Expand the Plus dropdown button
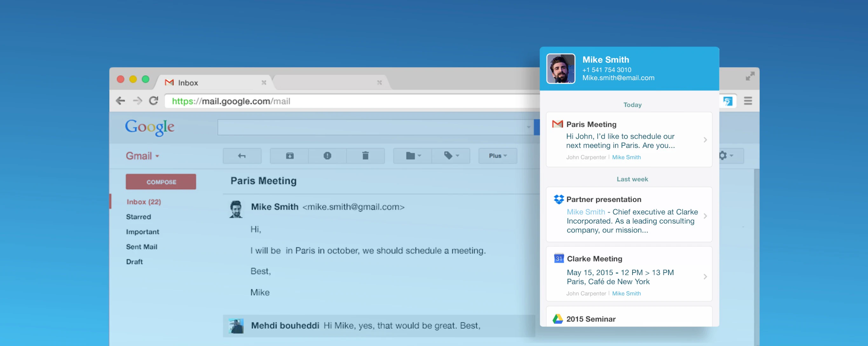868x346 pixels. point(498,156)
